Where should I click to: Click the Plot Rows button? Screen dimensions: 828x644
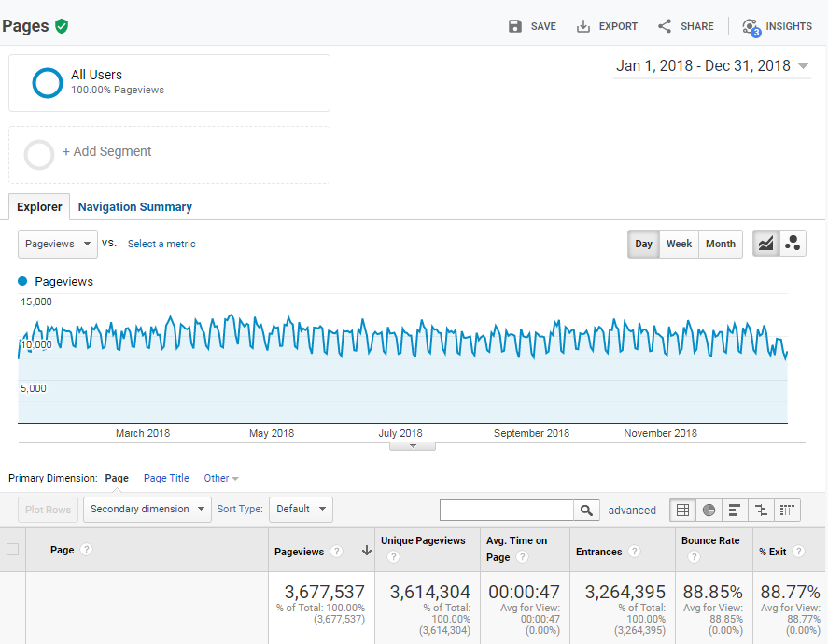48,510
